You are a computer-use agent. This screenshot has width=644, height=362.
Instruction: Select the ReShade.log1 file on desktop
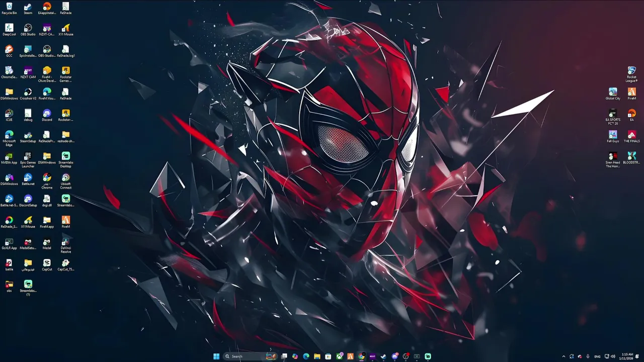pyautogui.click(x=65, y=51)
